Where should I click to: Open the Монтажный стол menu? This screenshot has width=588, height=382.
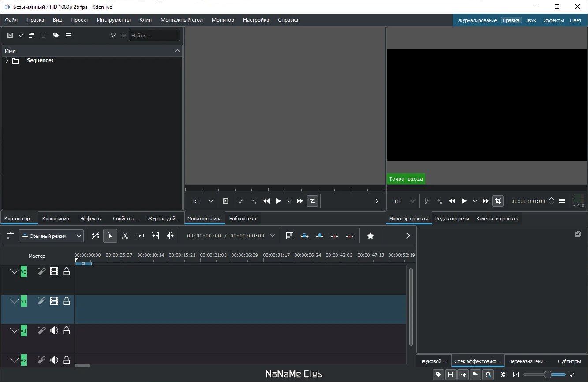(181, 20)
